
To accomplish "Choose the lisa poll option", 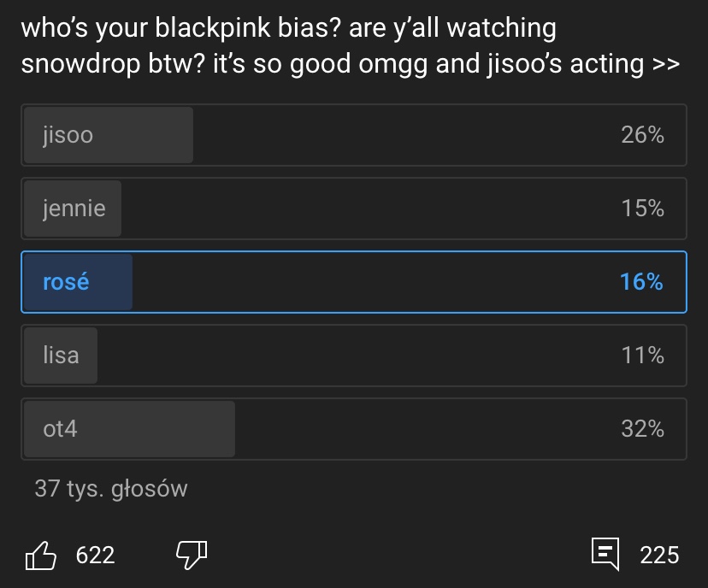I will click(353, 356).
